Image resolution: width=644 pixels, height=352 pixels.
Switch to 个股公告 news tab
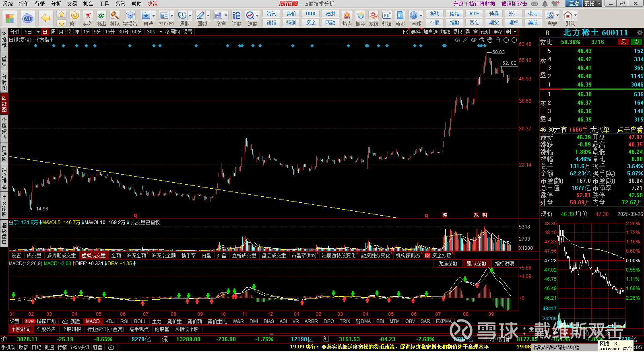coord(46,329)
